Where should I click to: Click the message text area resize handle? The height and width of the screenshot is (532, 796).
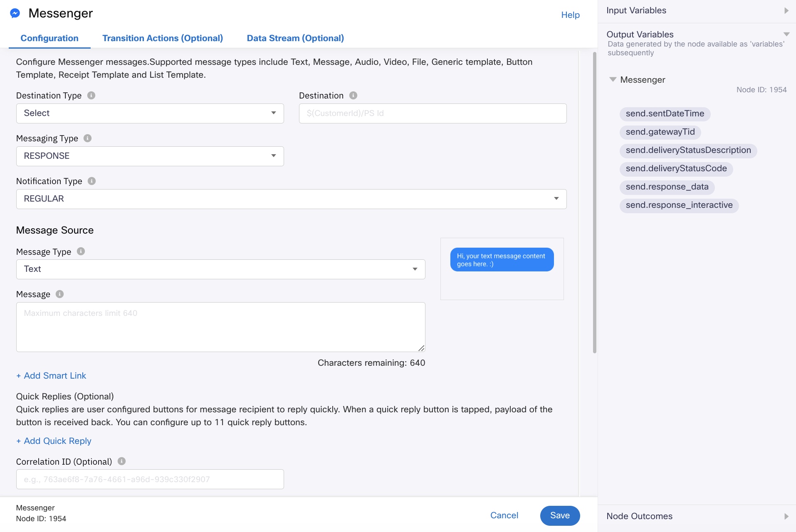click(421, 348)
